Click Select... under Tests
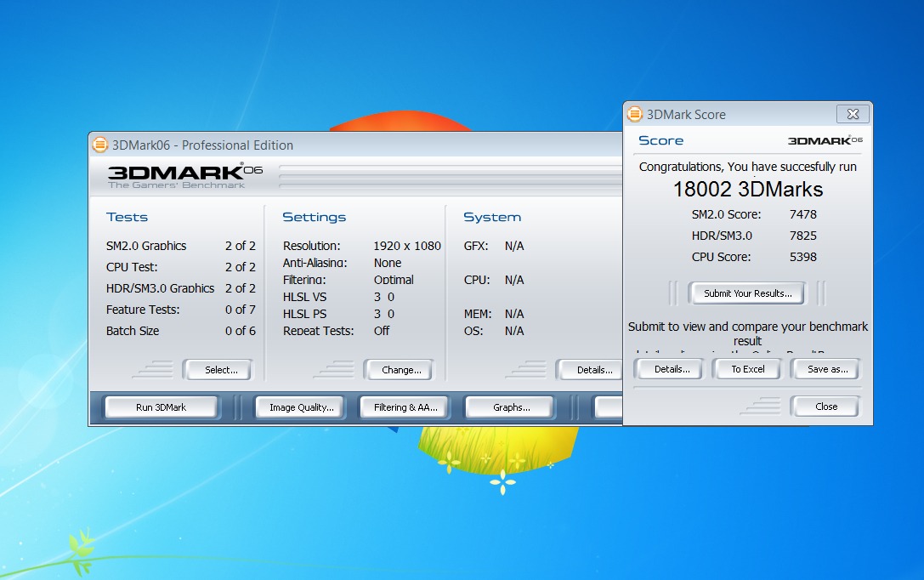The height and width of the screenshot is (580, 924). click(x=218, y=370)
